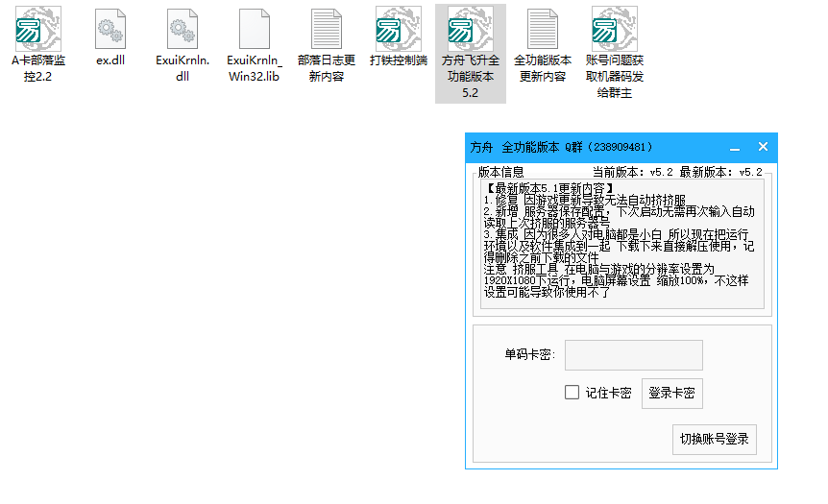Select the 方舟飞升全功能版本5.2 icon
This screenshot has height=504, width=828.
[x=470, y=29]
